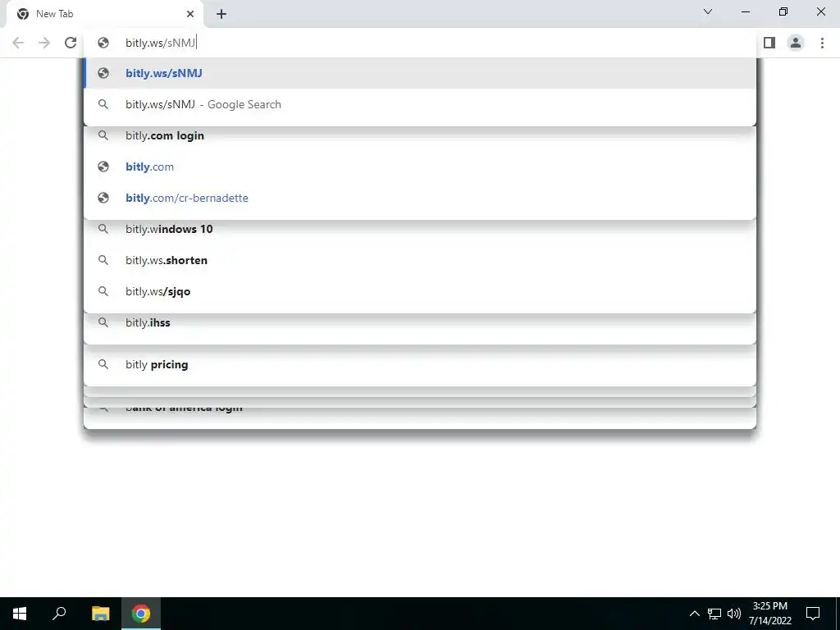Viewport: 840px width, 630px height.
Task: Open the side panel icon
Action: (x=769, y=43)
